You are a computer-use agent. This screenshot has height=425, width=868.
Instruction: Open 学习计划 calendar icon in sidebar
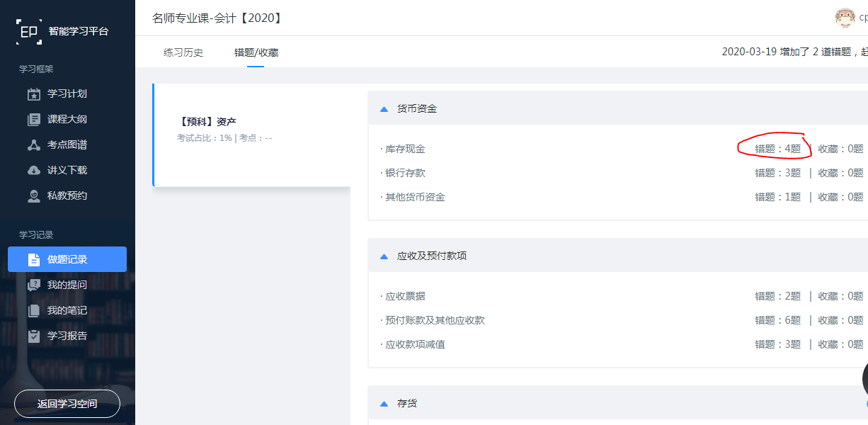(33, 94)
